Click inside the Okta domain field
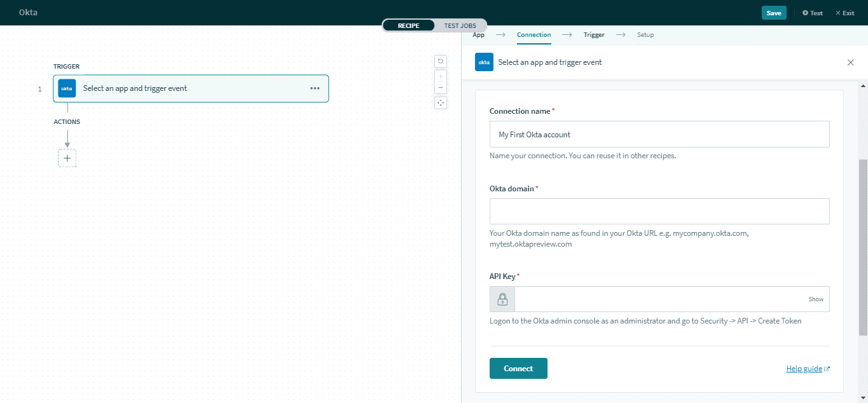This screenshot has height=403, width=868. [659, 211]
